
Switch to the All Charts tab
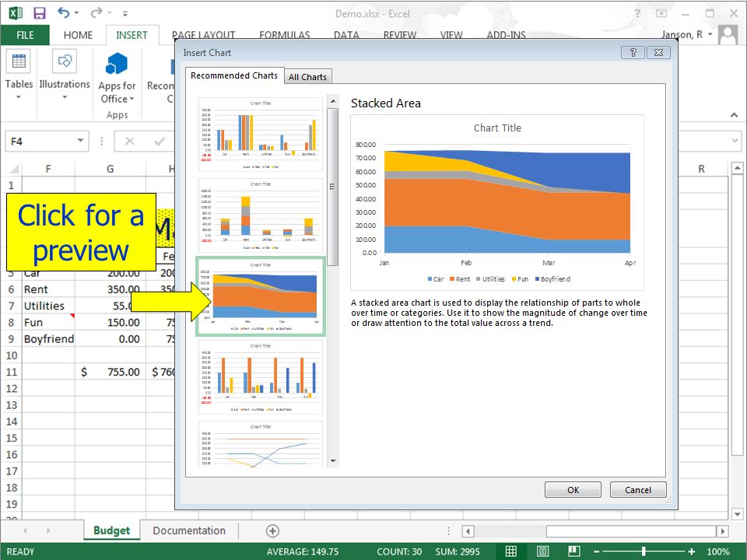307,77
